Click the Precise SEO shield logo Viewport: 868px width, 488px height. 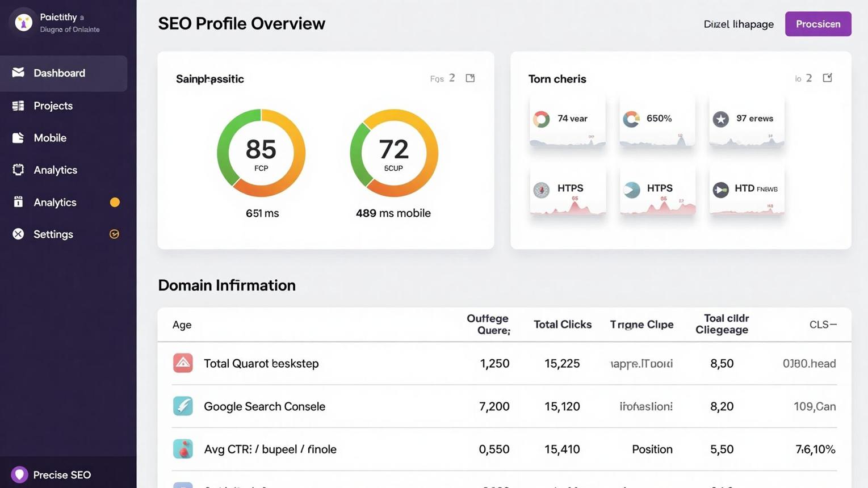(19, 474)
